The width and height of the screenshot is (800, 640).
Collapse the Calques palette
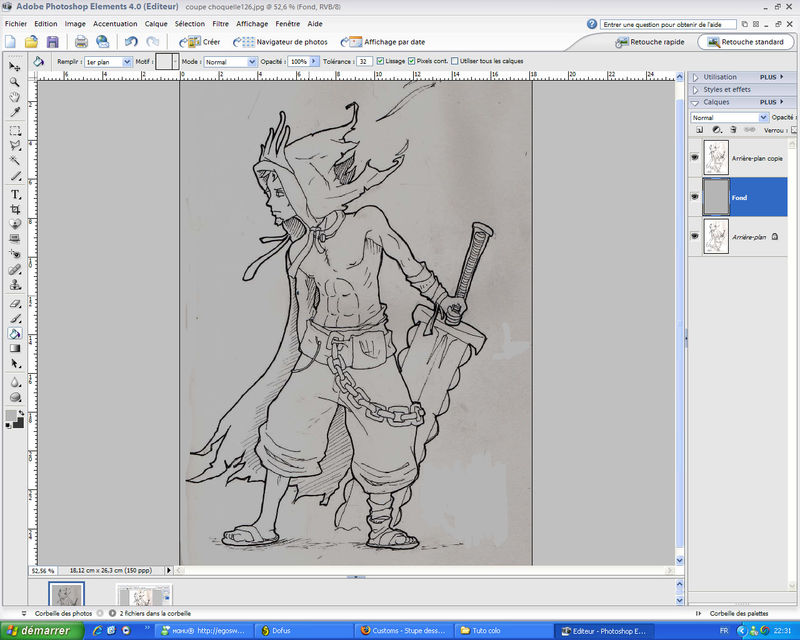tap(695, 103)
